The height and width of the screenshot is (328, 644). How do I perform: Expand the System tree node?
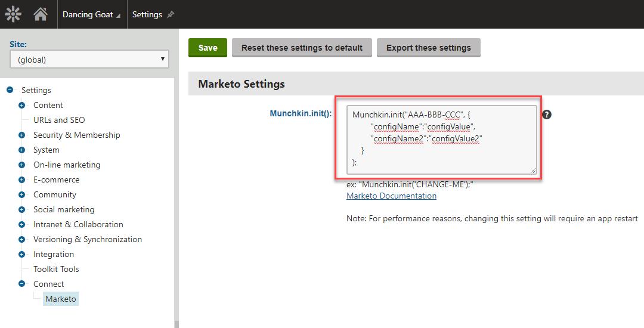22,150
